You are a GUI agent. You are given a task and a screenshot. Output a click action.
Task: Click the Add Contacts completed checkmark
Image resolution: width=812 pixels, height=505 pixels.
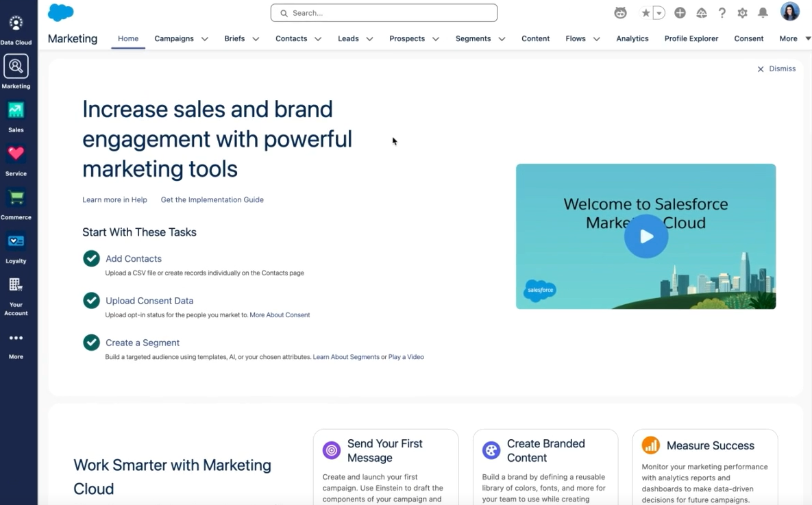coord(92,258)
